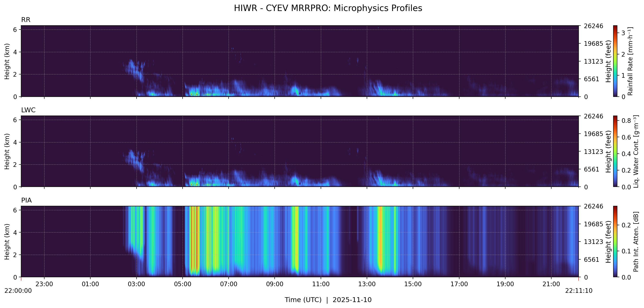The image size is (644, 308).
Task: Click the 21:00 time axis tick label
Action: click(551, 284)
